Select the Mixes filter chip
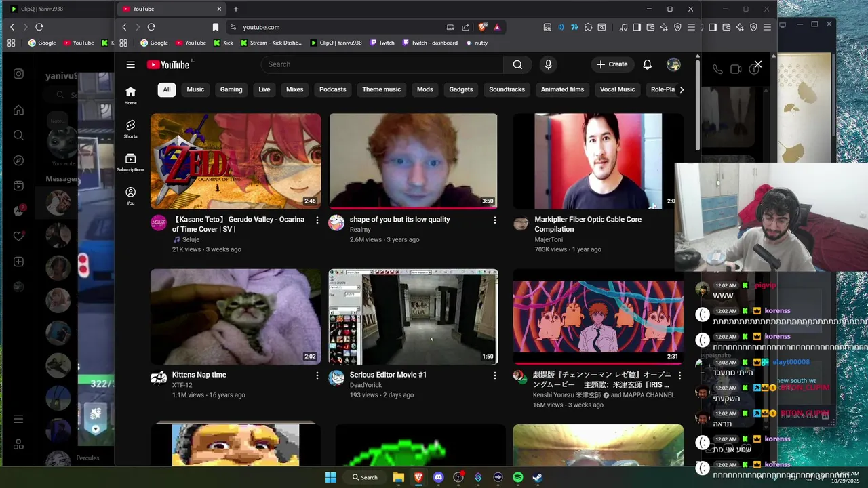 295,89
